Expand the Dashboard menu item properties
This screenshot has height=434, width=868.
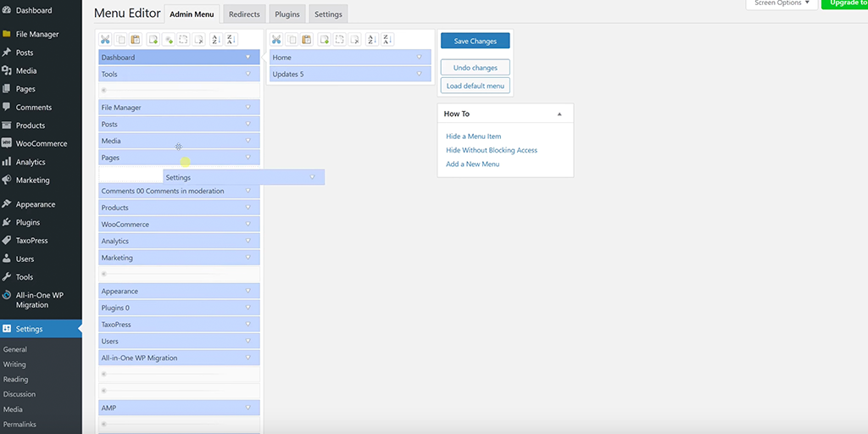point(248,57)
